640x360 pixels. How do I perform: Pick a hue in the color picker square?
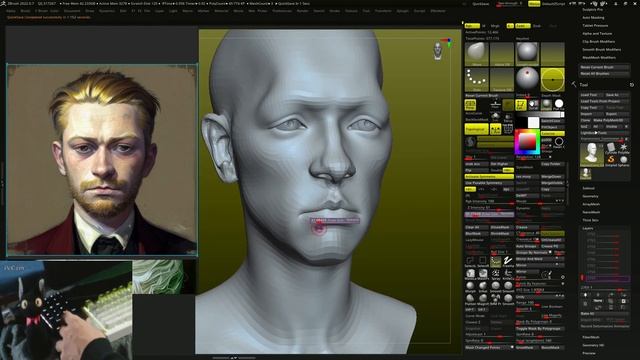527,142
